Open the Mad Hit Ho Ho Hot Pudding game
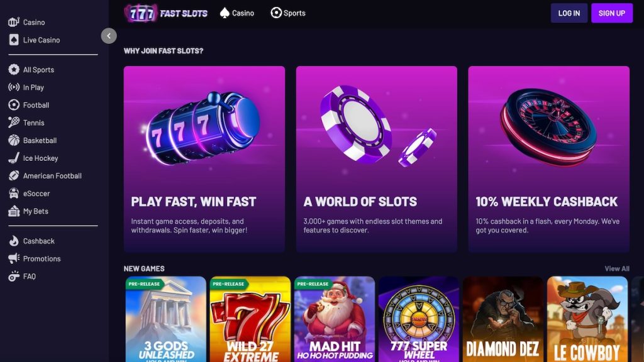This screenshot has width=644, height=362. (335, 321)
